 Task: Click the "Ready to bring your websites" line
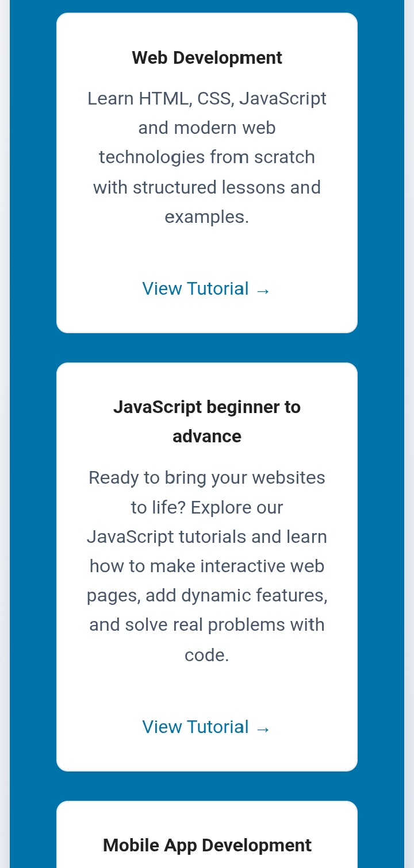click(x=207, y=477)
